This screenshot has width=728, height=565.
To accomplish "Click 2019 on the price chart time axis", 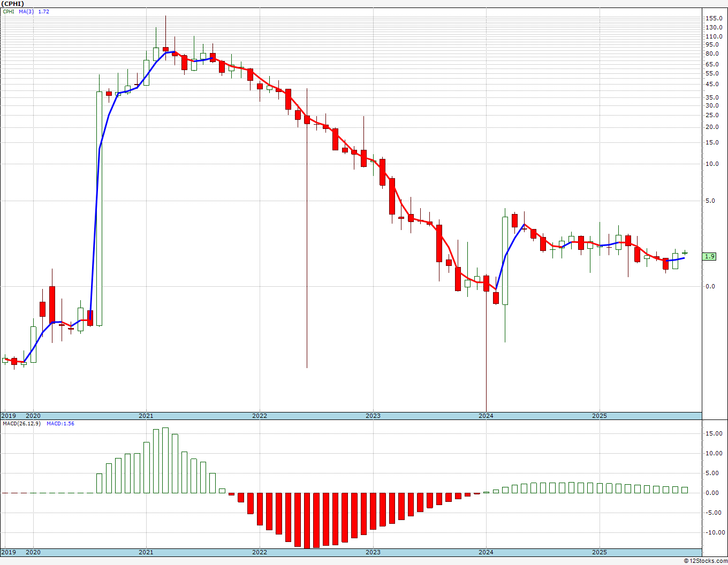I will coord(8,416).
